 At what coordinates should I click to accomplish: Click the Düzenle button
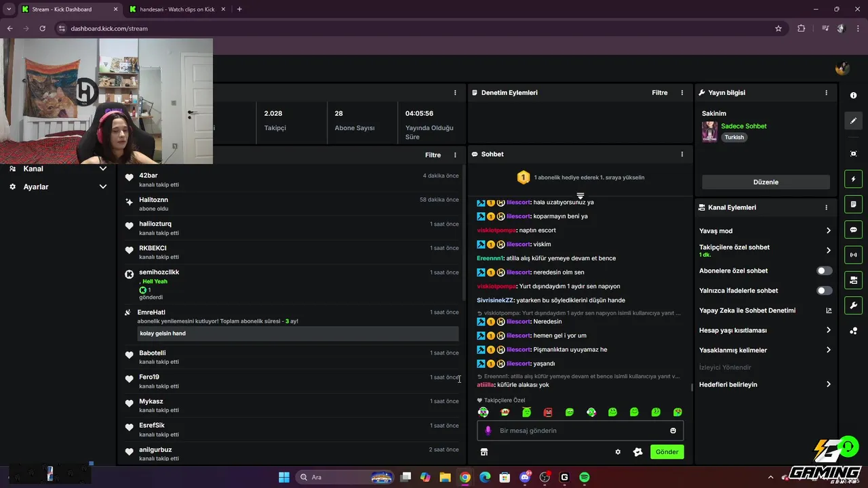(766, 182)
